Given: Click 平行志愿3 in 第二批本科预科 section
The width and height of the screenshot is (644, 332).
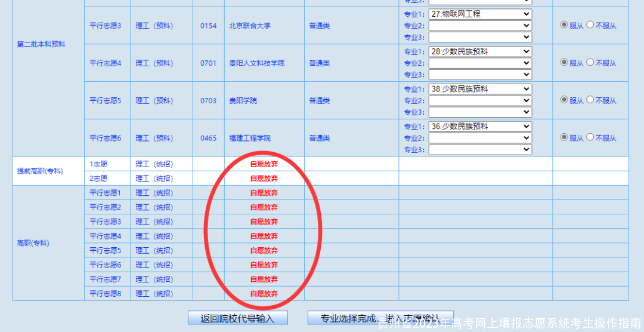Looking at the screenshot, I should (106, 26).
